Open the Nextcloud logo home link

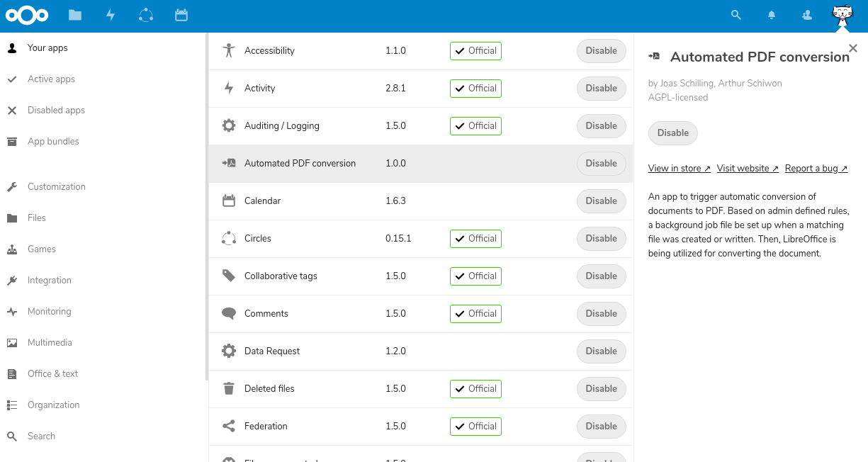(27, 15)
